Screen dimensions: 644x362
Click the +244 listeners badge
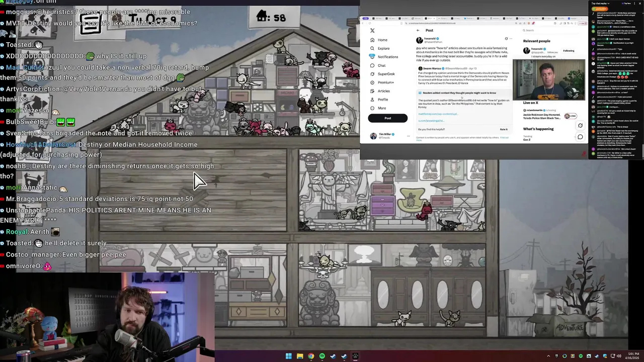570,116
